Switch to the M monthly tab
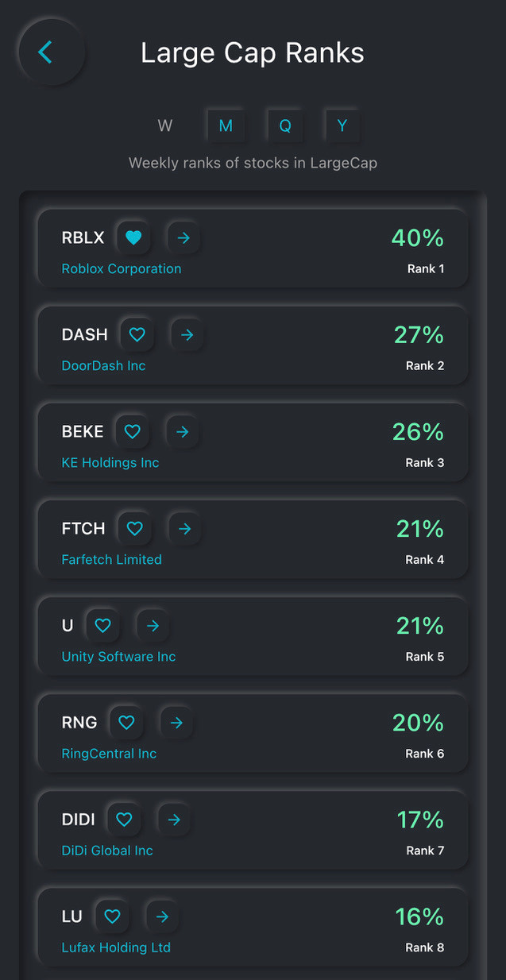 226,125
